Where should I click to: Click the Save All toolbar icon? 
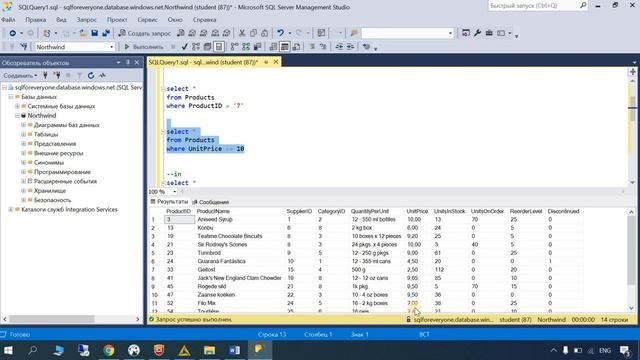[106, 33]
